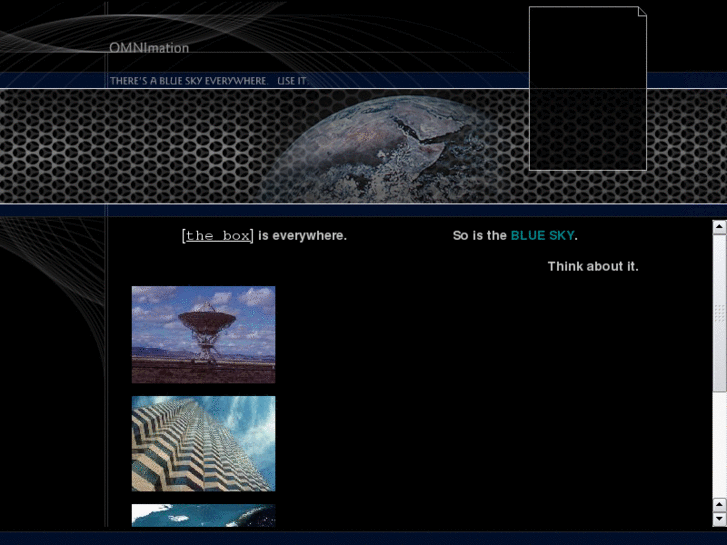Click the bottom-most scrollbar down arrow

719,519
